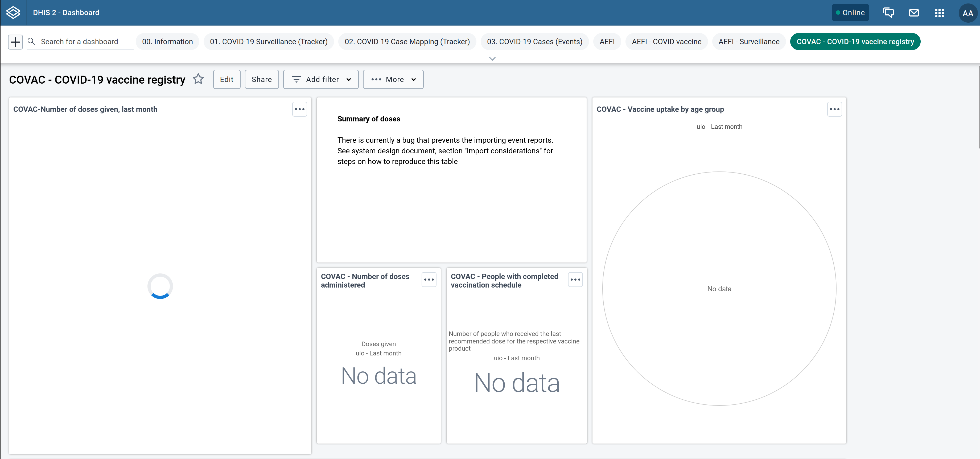Open the Add filter dropdown
Image resolution: width=980 pixels, height=459 pixels.
click(321, 79)
